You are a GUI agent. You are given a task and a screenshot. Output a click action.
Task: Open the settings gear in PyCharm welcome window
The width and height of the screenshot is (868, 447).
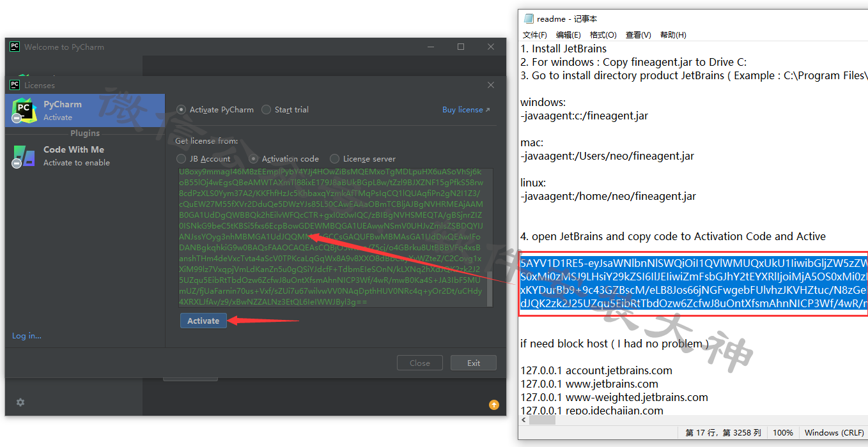click(20, 402)
